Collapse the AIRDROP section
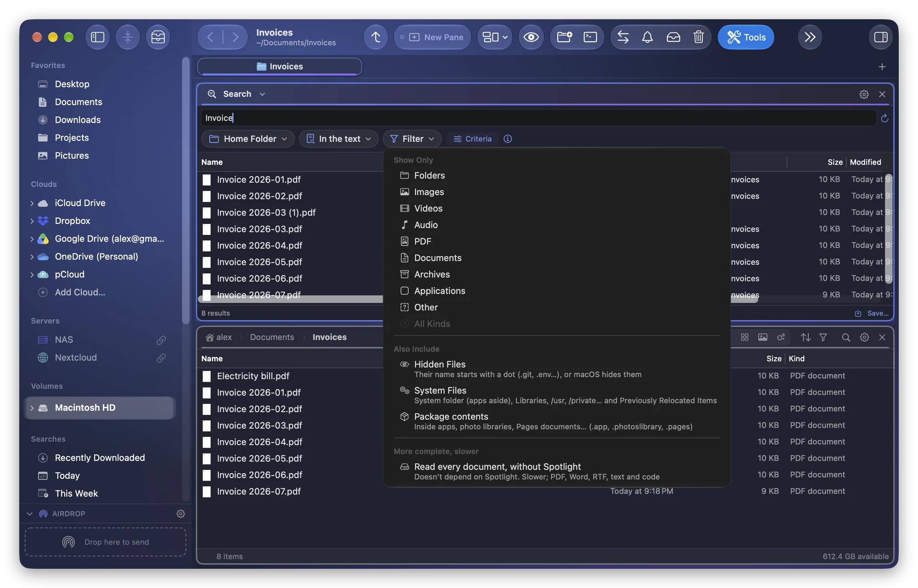The width and height of the screenshot is (918, 588). point(29,514)
